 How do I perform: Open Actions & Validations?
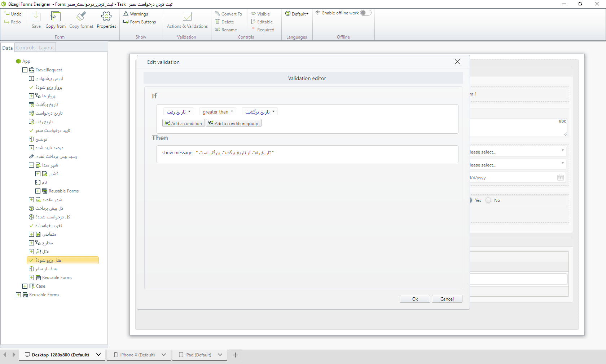pos(187,20)
